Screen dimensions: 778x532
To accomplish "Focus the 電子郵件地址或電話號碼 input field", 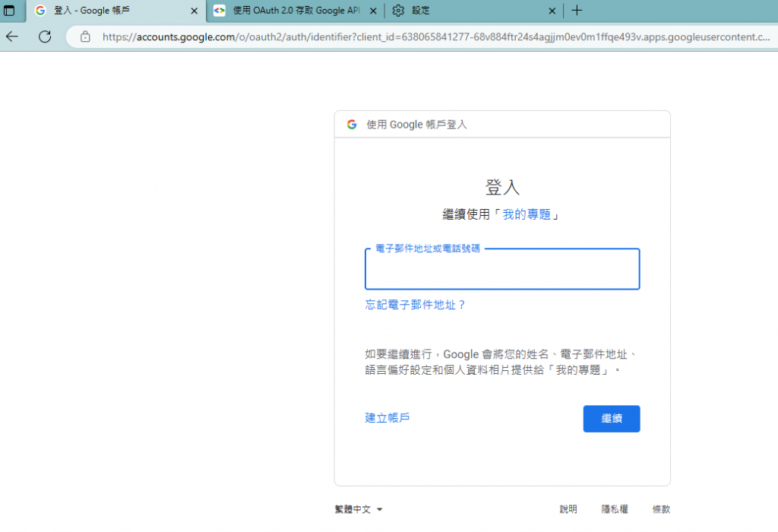I will point(502,269).
